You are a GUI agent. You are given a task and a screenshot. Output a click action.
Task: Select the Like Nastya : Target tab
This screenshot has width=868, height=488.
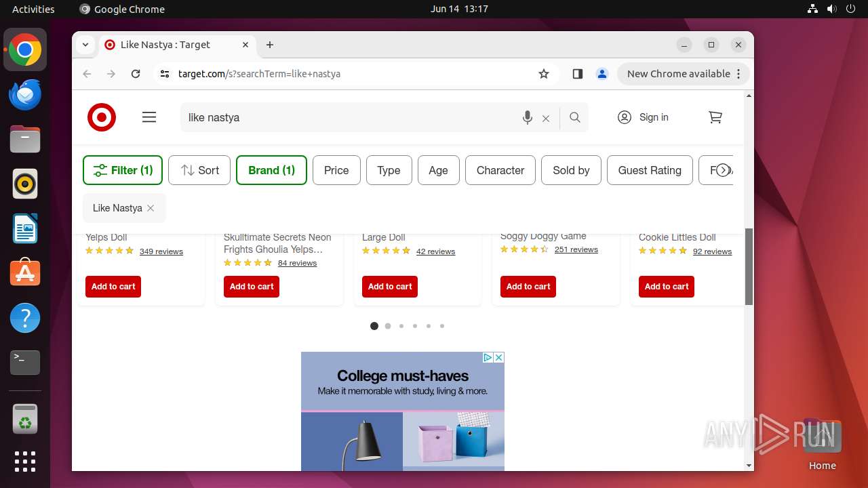[178, 45]
